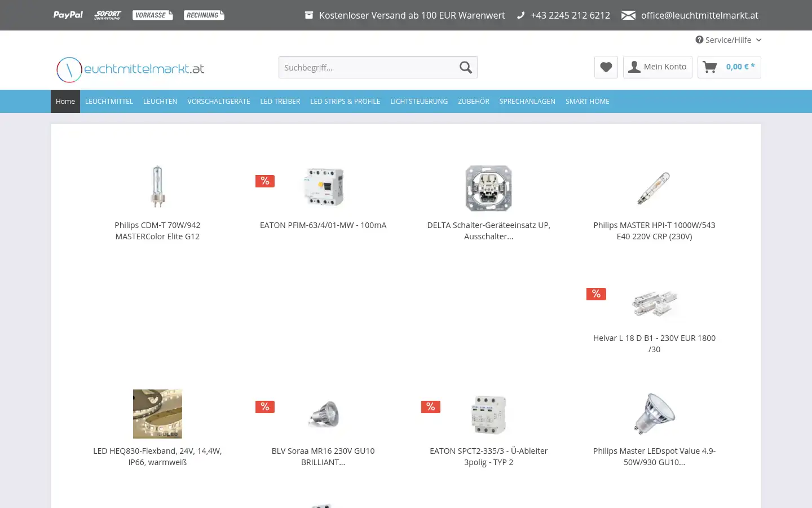Open the LED STRIPS & PROFILE menu
Viewport: 812px width, 508px height.
coord(345,102)
